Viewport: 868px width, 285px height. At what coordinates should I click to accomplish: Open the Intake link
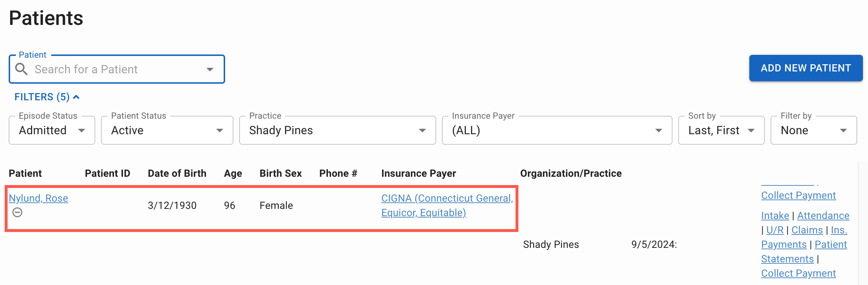click(775, 215)
